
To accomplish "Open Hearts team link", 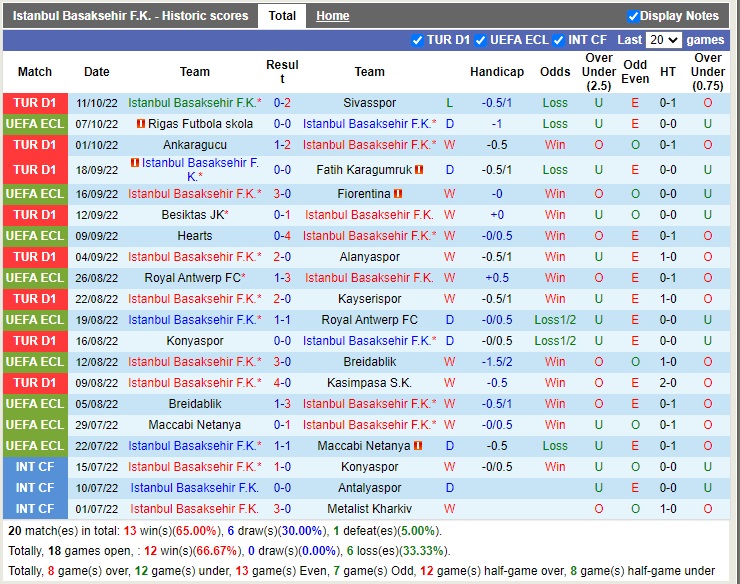I will (x=195, y=236).
